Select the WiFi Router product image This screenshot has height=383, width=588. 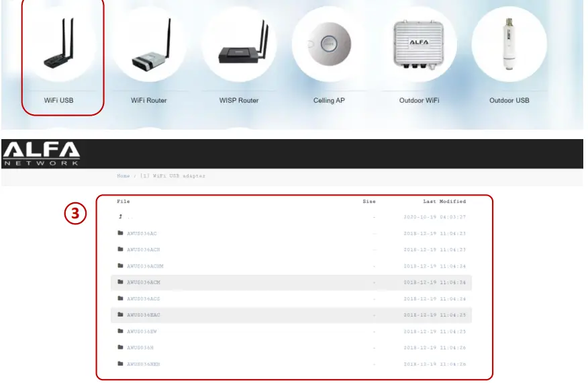click(150, 44)
